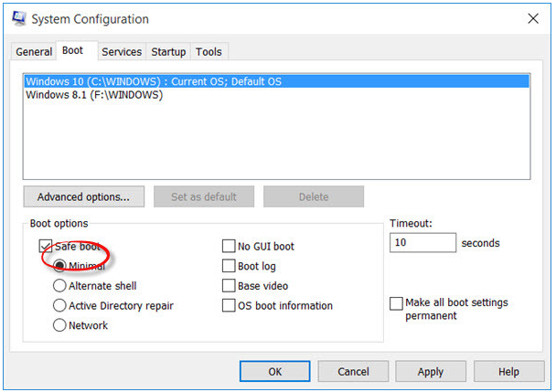Click the Apply button

[x=431, y=372]
